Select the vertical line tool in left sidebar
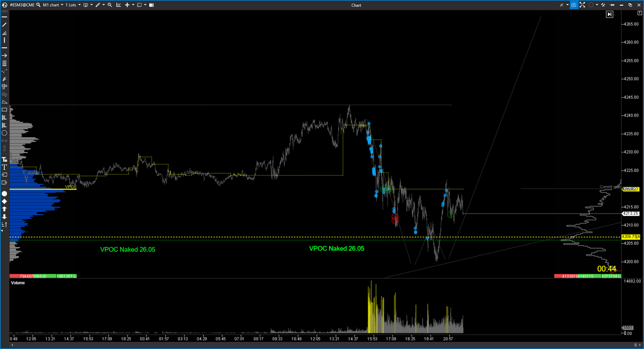Image resolution: width=644 pixels, height=349 pixels. 4,40
